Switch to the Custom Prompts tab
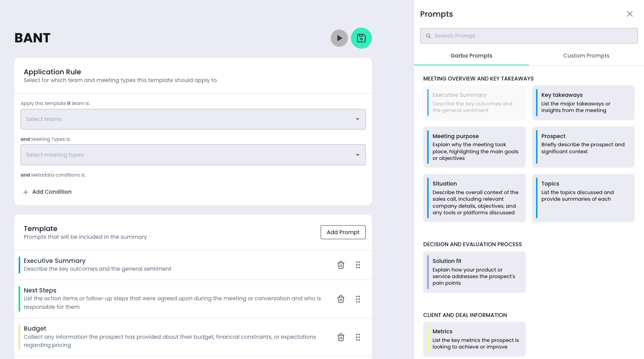644x359 pixels. [586, 56]
